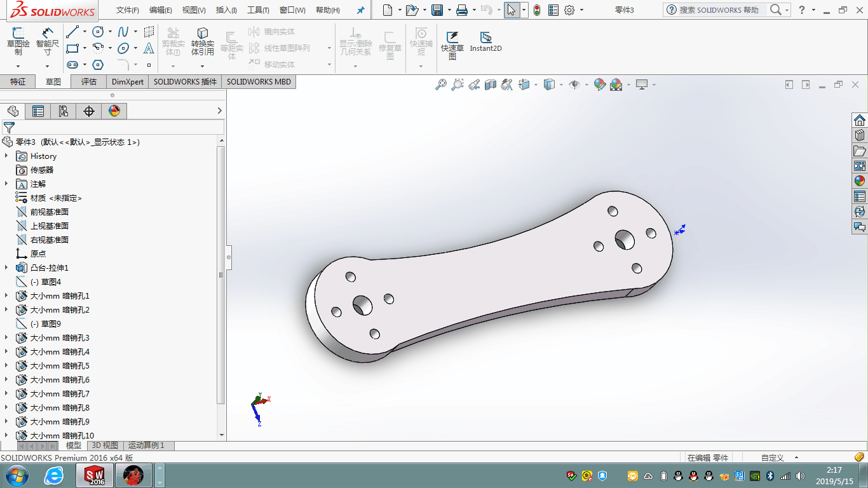868x488 pixels.
Task: Open the 工具(T) menu
Action: [x=257, y=10]
